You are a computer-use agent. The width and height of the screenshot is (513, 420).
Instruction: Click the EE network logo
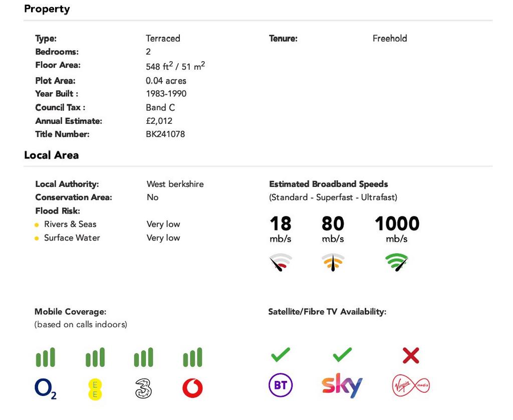click(95, 389)
